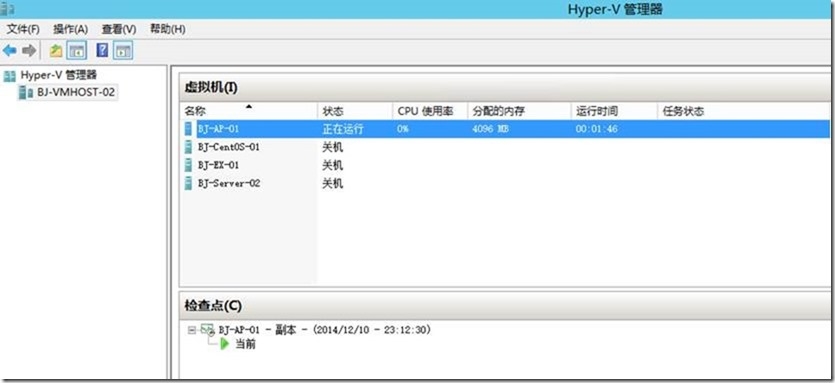This screenshot has width=835, height=383.
Task: Open Help via the question mark icon
Action: click(x=102, y=51)
